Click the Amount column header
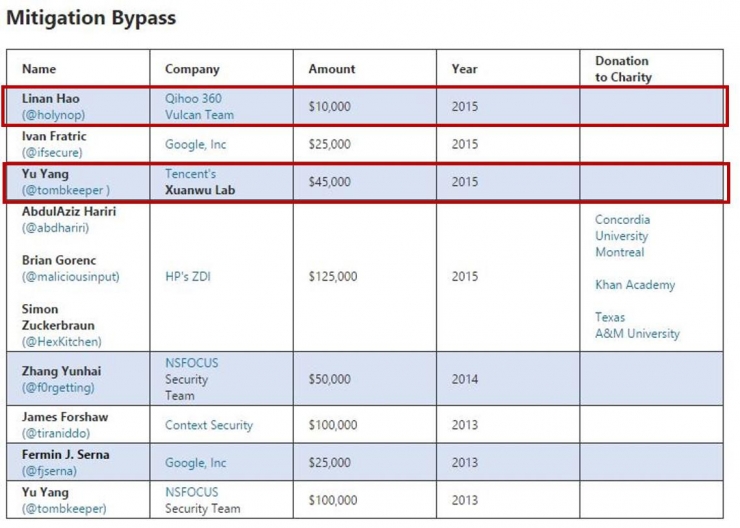Screen dimensions: 740x528 331,69
